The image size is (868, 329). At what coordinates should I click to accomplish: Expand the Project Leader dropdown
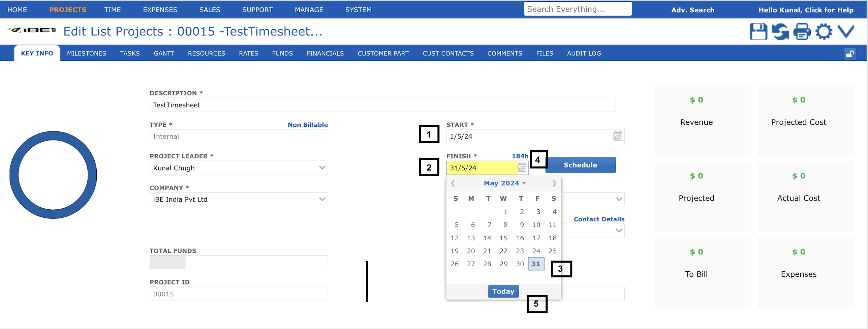tap(322, 168)
